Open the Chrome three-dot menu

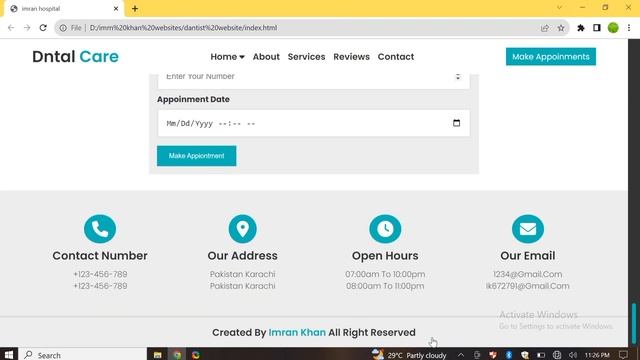pyautogui.click(x=629, y=28)
